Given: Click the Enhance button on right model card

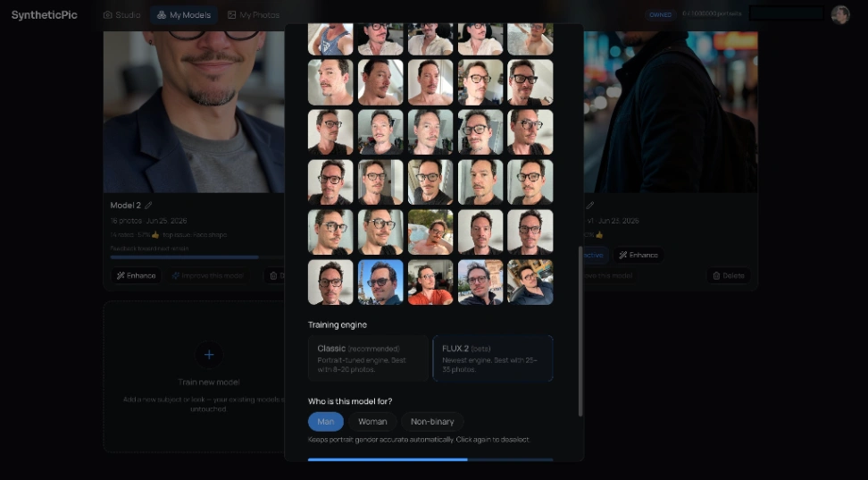Looking at the screenshot, I should click(638, 255).
